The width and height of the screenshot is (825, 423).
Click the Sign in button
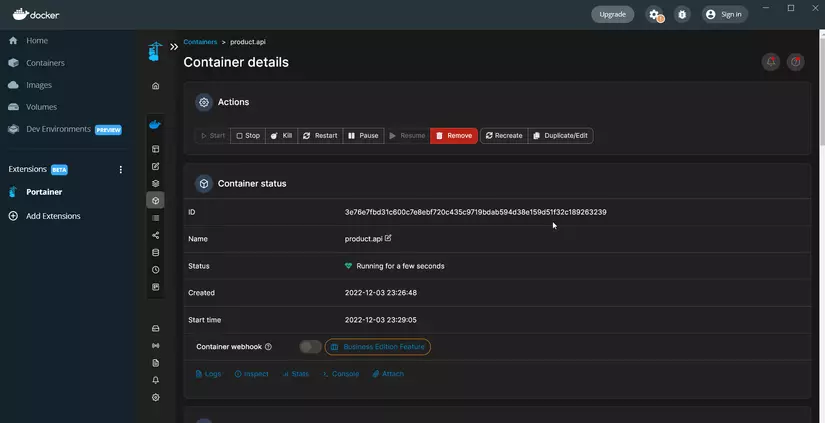725,15
